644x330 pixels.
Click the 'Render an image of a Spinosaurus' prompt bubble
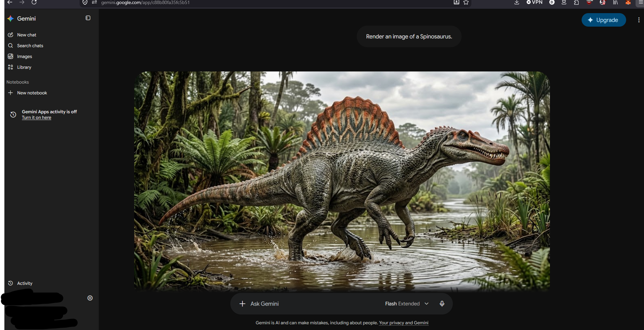[x=409, y=36]
